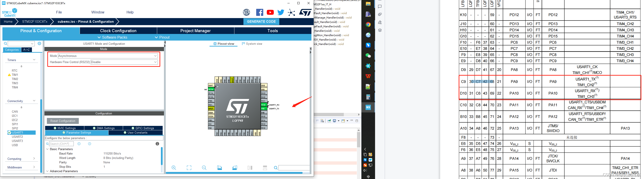Open the Mode Asynchronous dropdown

108,56
